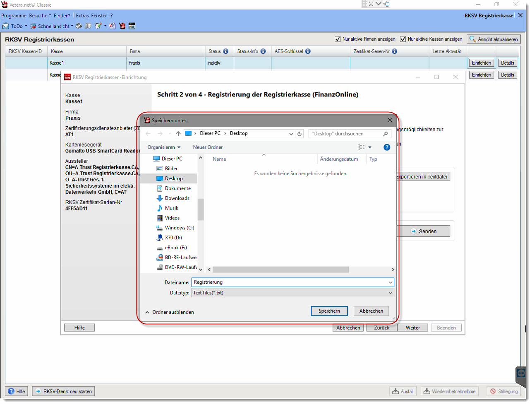
Task: Toggle 'Nur aktive Firmen anzeigen' checkbox
Action: tap(338, 39)
